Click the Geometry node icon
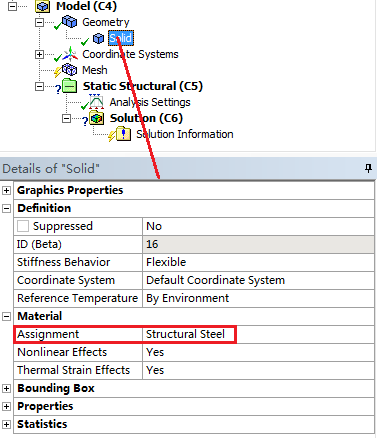The image size is (377, 438). coord(69,22)
